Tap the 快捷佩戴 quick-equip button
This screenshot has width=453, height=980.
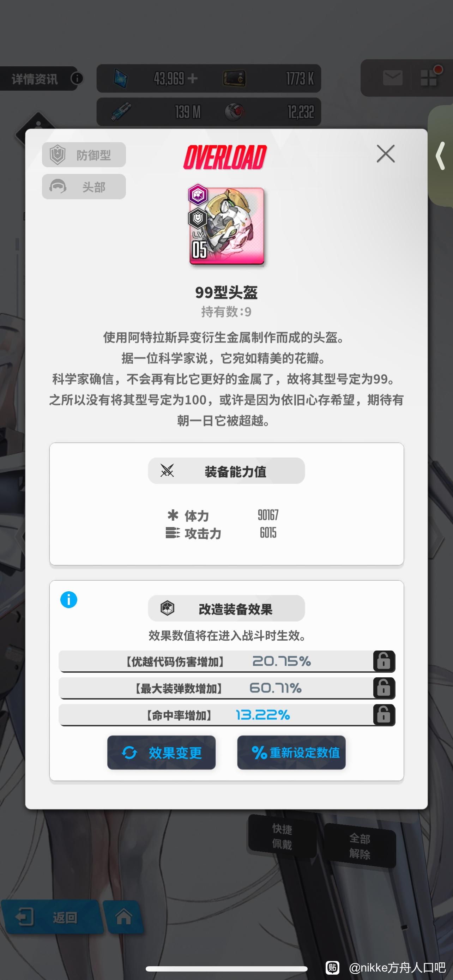[282, 836]
